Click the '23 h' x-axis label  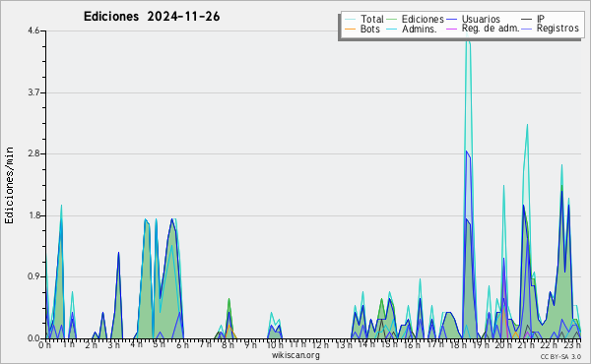tap(573, 345)
